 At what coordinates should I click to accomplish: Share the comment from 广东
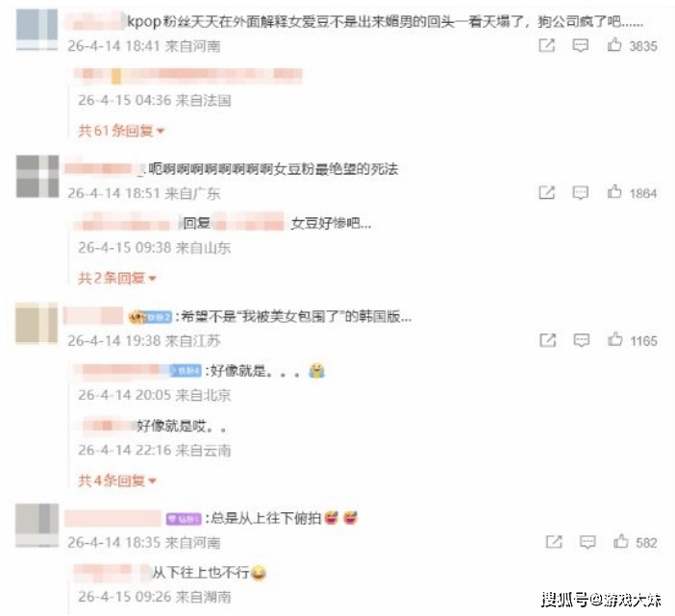[547, 192]
